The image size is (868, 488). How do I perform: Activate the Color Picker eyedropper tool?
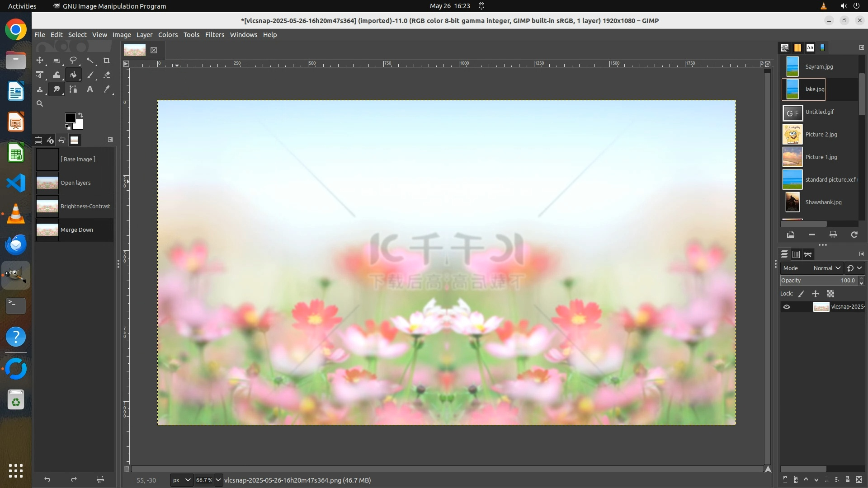pyautogui.click(x=107, y=89)
